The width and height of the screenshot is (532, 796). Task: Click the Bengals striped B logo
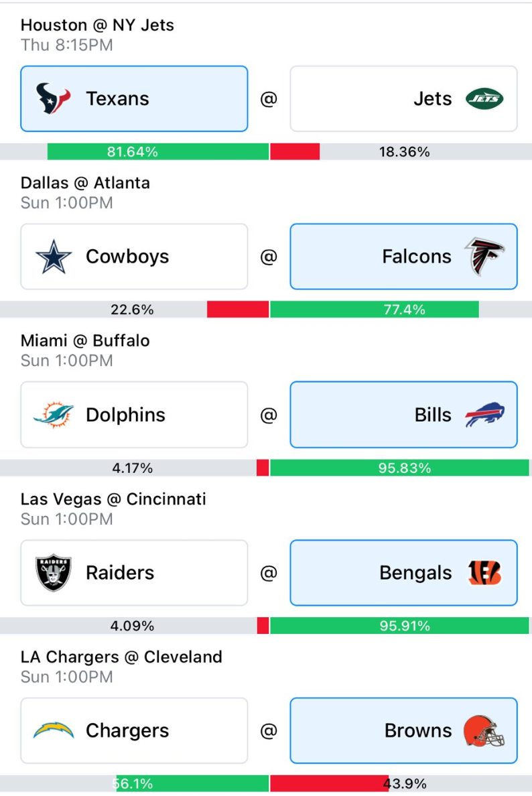(x=484, y=573)
